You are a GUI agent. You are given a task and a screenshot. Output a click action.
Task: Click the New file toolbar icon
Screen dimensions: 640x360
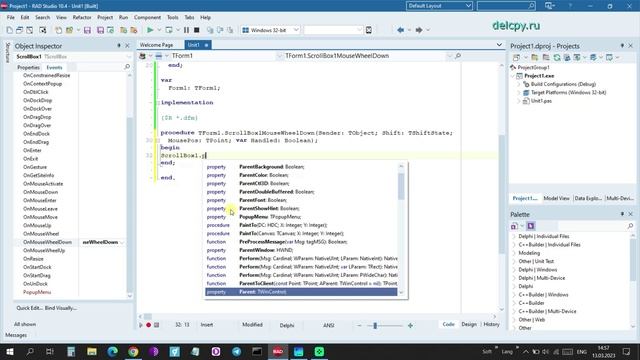[9, 30]
